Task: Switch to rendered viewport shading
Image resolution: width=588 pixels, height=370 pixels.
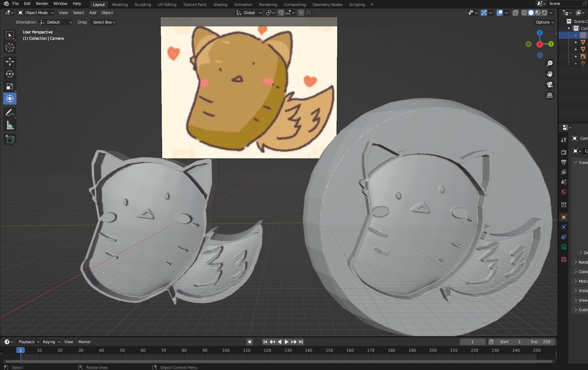Action: (x=544, y=13)
